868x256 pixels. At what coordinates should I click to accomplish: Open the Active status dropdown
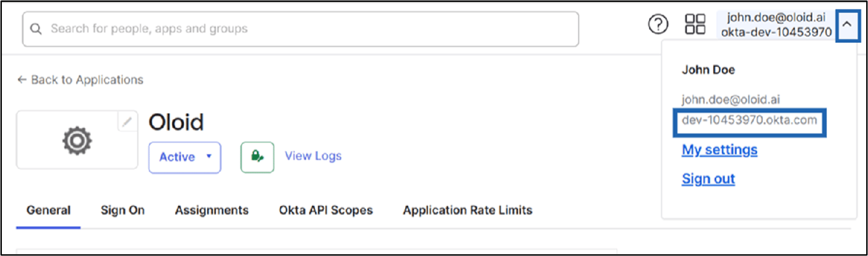[x=185, y=157]
